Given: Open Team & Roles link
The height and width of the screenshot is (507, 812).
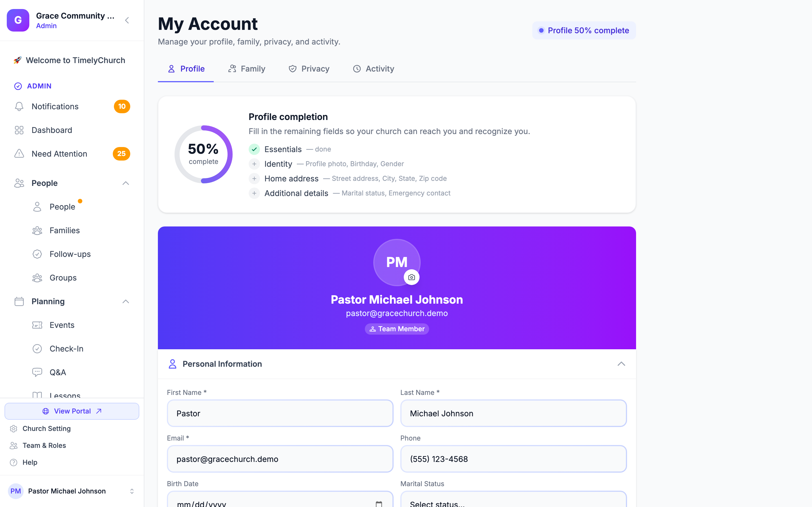Looking at the screenshot, I should pyautogui.click(x=44, y=445).
